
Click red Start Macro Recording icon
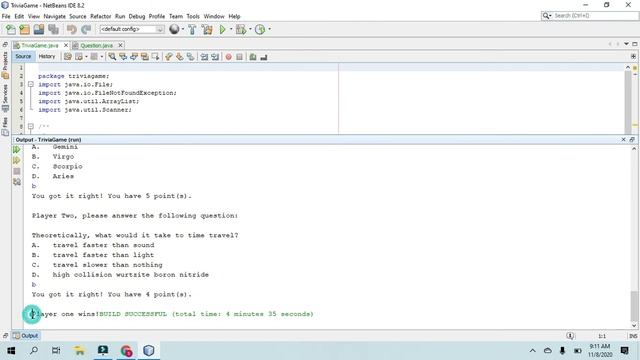point(229,57)
